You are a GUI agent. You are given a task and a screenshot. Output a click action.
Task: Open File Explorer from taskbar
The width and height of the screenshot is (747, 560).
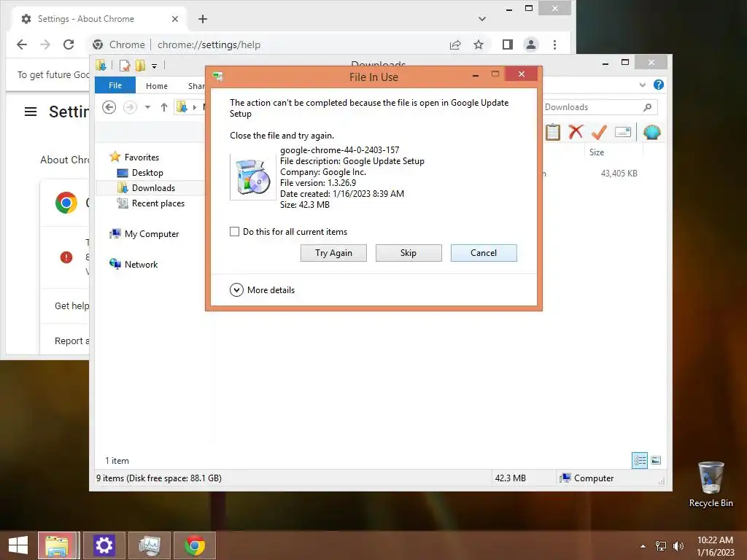(57, 545)
